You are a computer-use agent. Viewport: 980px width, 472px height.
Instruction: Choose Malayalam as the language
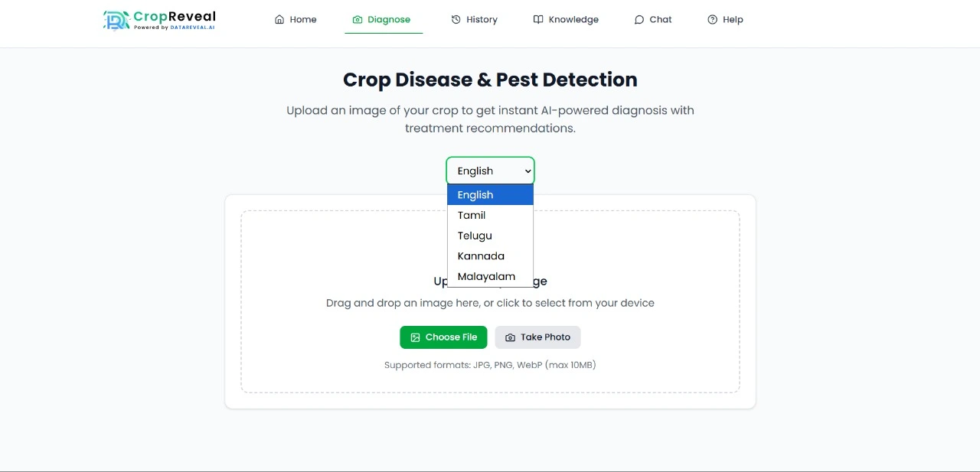coord(486,276)
